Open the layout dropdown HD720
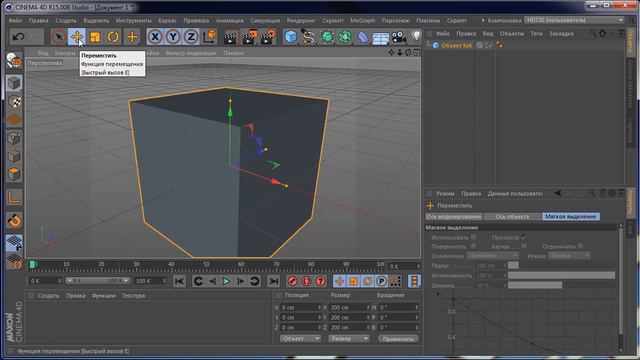The height and width of the screenshot is (360, 640). (x=575, y=20)
